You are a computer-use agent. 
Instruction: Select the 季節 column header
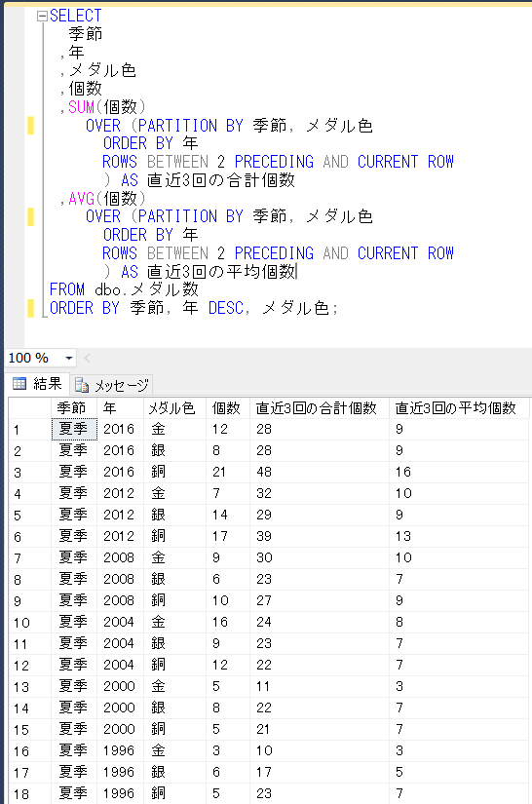tap(74, 408)
